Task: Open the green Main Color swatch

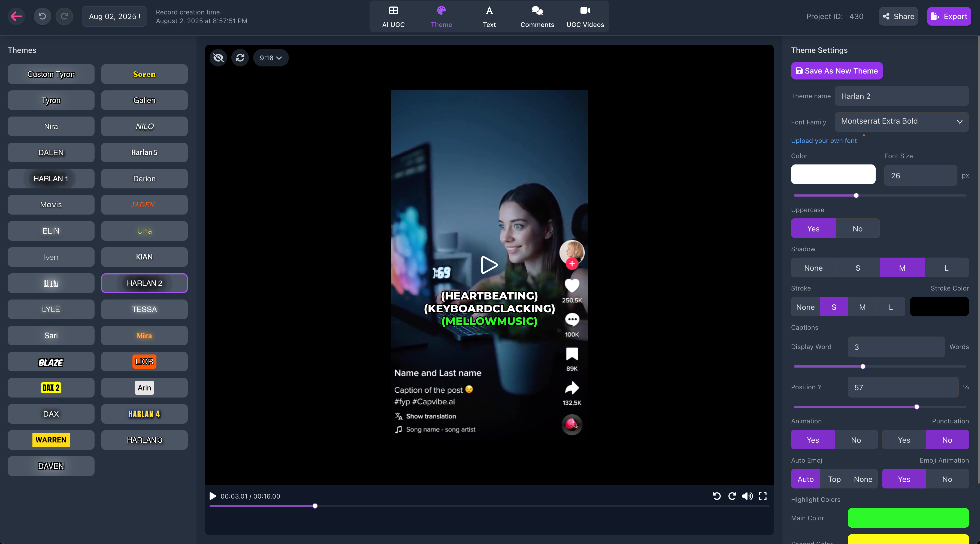Action: [908, 518]
